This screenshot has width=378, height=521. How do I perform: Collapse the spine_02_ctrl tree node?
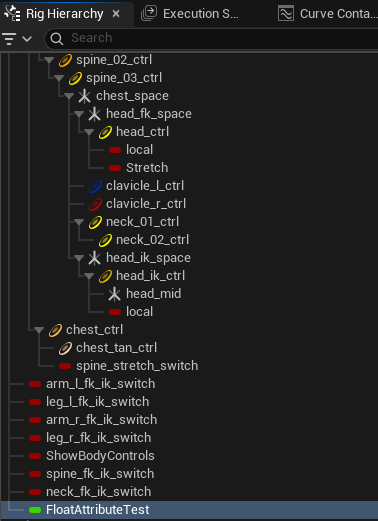coord(49,60)
